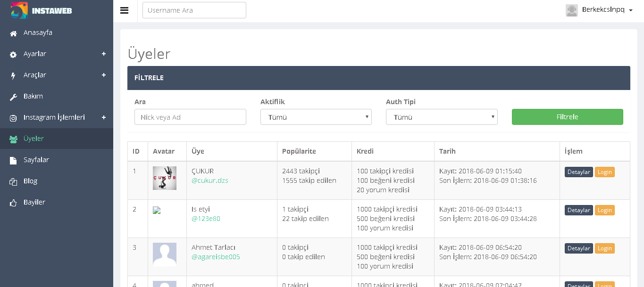Click the Ayarlar gear icon
The image size is (644, 287).
click(13, 54)
